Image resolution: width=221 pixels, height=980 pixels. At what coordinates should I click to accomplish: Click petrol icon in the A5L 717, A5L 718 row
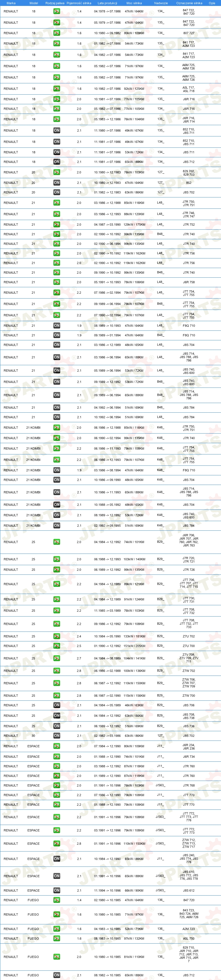57,89
